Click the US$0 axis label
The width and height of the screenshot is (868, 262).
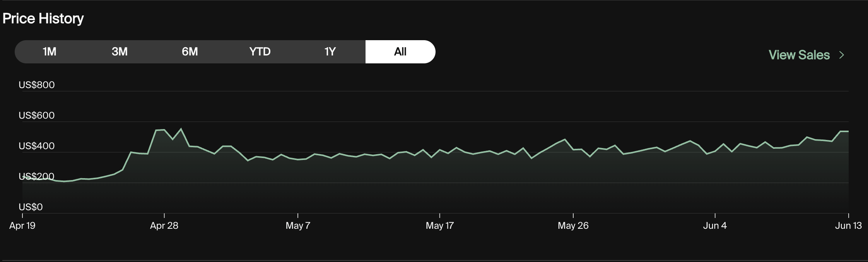tap(31, 207)
